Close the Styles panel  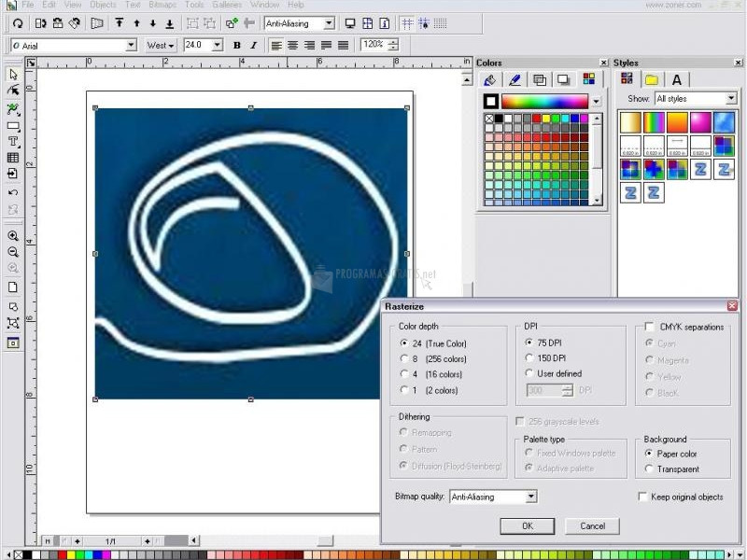[x=738, y=63]
